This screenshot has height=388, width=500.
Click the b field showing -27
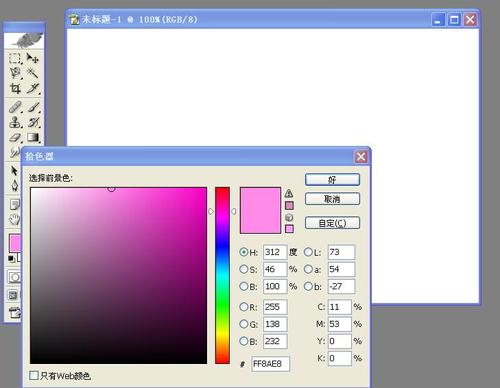(341, 286)
